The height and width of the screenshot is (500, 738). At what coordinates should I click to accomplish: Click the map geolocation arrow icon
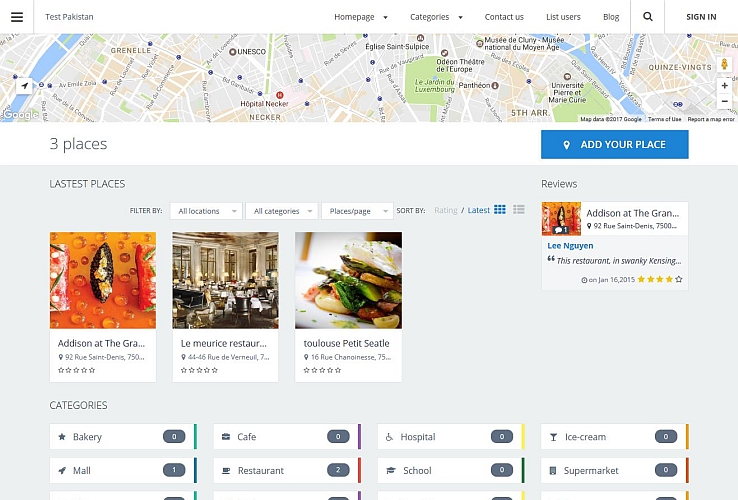(x=25, y=87)
